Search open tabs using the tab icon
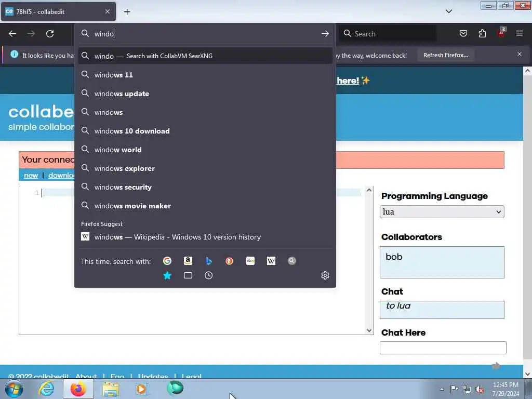Viewport: 532px width, 399px height. [x=188, y=275]
